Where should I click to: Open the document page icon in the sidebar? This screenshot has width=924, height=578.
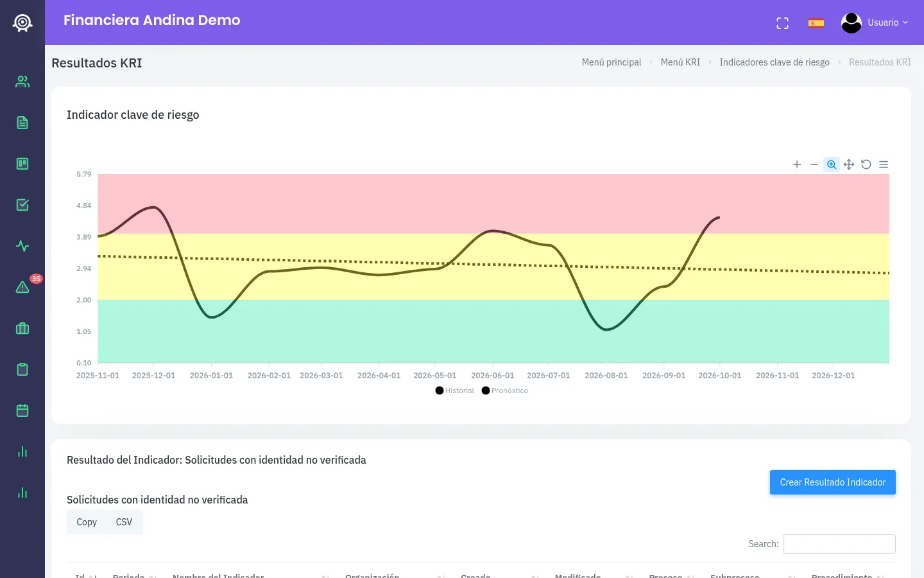tap(22, 123)
